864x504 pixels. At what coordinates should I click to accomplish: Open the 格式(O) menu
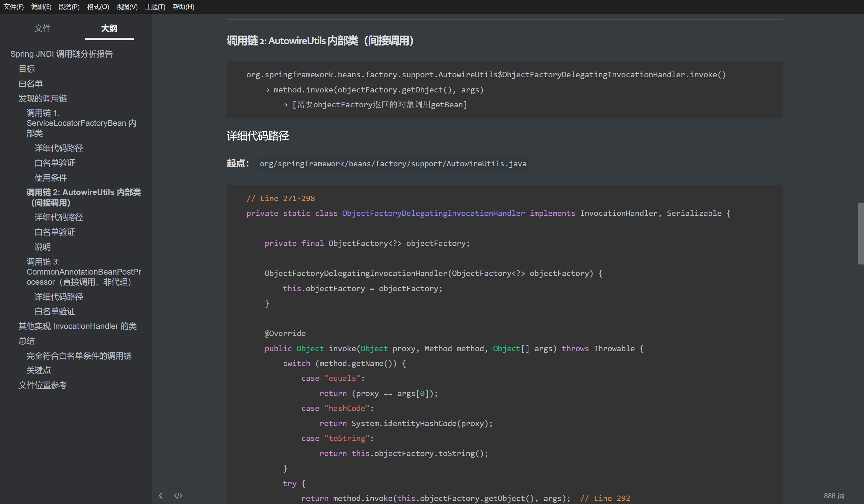tap(98, 7)
